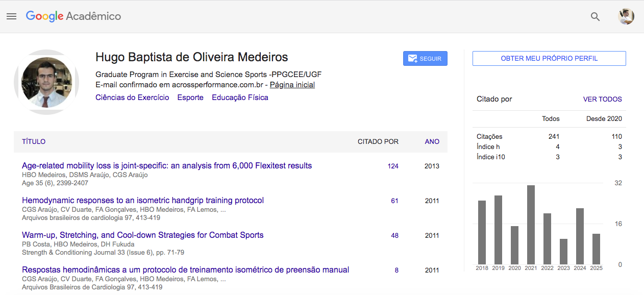Sort articles by TÍTULO column
This screenshot has height=295, width=644.
tap(34, 142)
